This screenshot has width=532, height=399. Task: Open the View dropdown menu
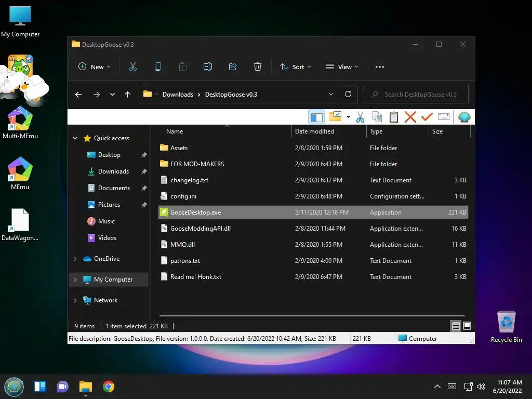342,67
